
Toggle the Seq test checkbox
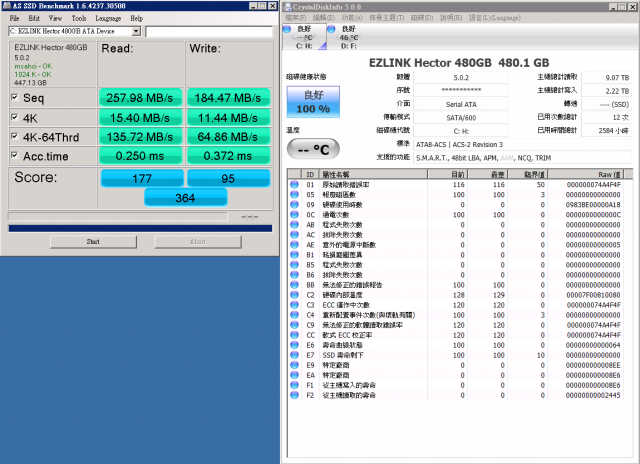pyautogui.click(x=14, y=97)
